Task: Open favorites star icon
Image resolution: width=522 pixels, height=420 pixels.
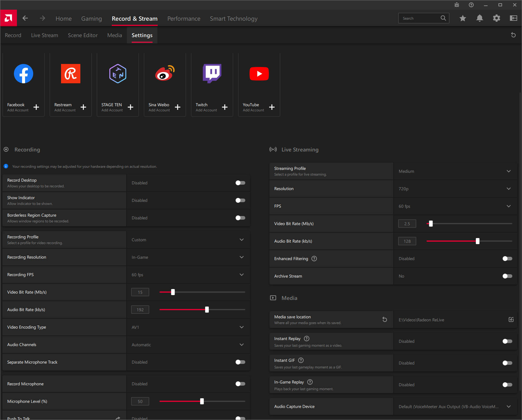Action: pos(463,18)
